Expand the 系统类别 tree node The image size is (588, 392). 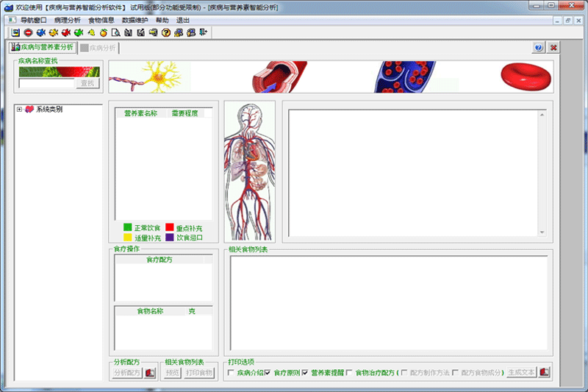point(20,110)
